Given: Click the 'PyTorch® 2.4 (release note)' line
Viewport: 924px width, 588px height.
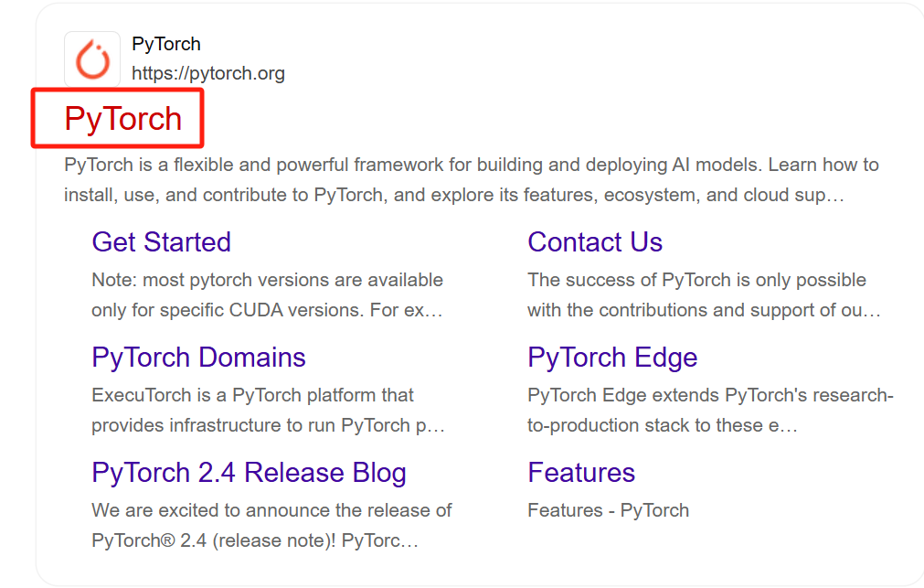Looking at the screenshot, I should coord(255,540).
